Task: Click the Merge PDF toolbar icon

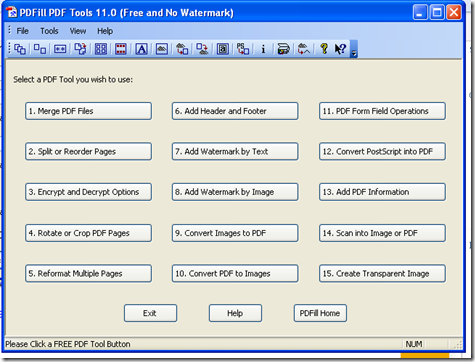Action: point(20,49)
